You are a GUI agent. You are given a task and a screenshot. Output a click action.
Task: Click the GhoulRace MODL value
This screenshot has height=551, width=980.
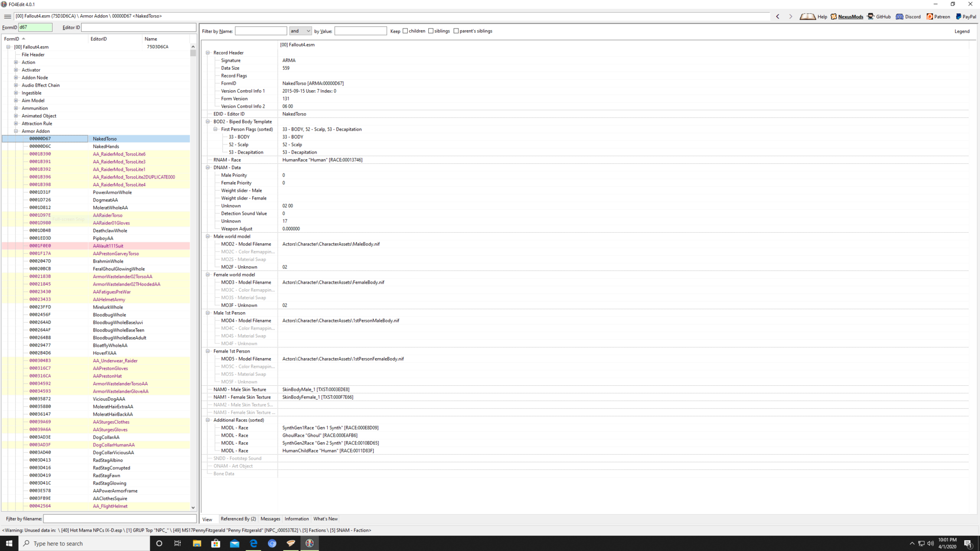point(320,435)
